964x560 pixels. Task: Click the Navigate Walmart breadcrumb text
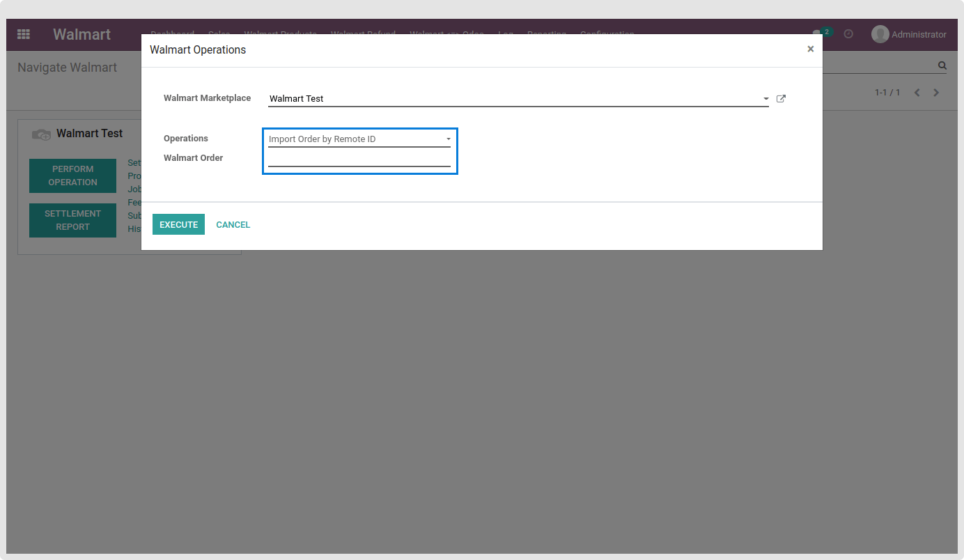(x=67, y=68)
